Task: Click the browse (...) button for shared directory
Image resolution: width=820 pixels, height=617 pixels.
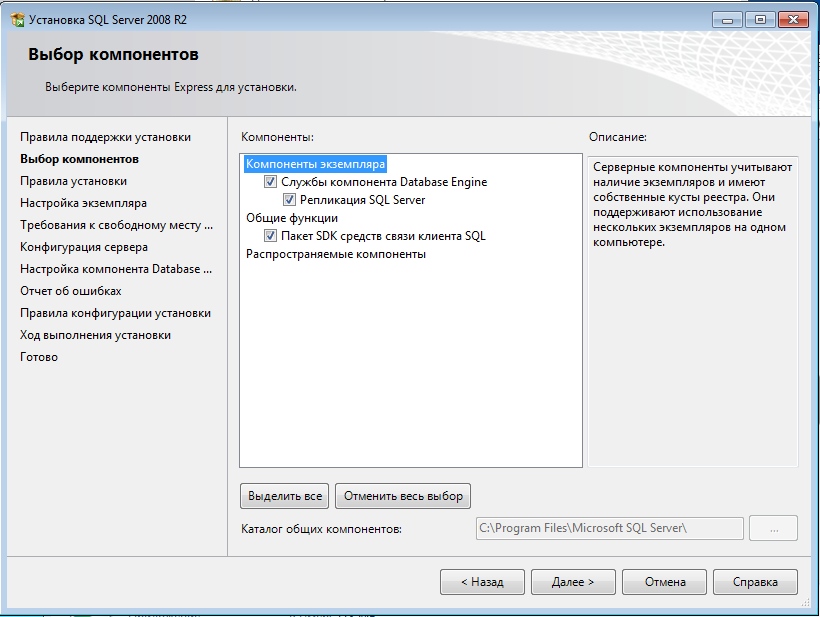Action: (x=773, y=528)
